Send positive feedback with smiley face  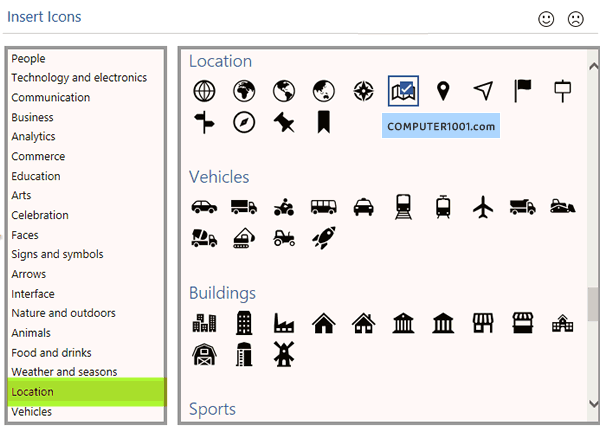(x=546, y=19)
